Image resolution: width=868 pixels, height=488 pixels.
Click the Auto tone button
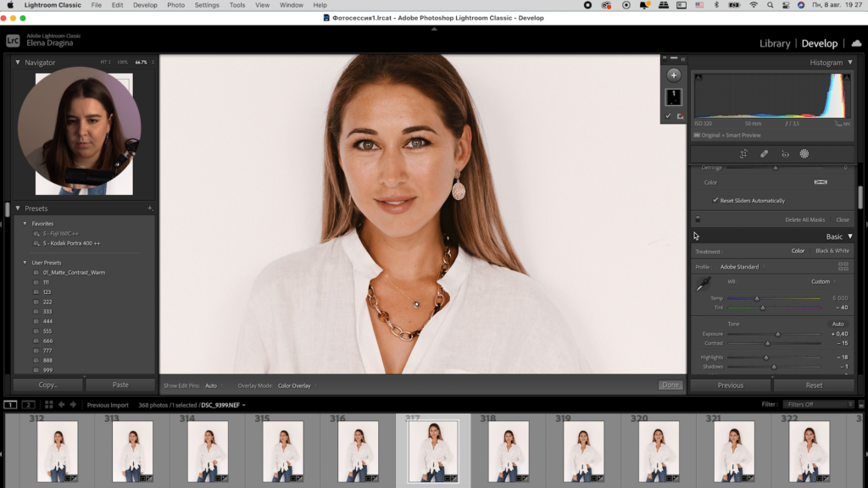(x=837, y=324)
